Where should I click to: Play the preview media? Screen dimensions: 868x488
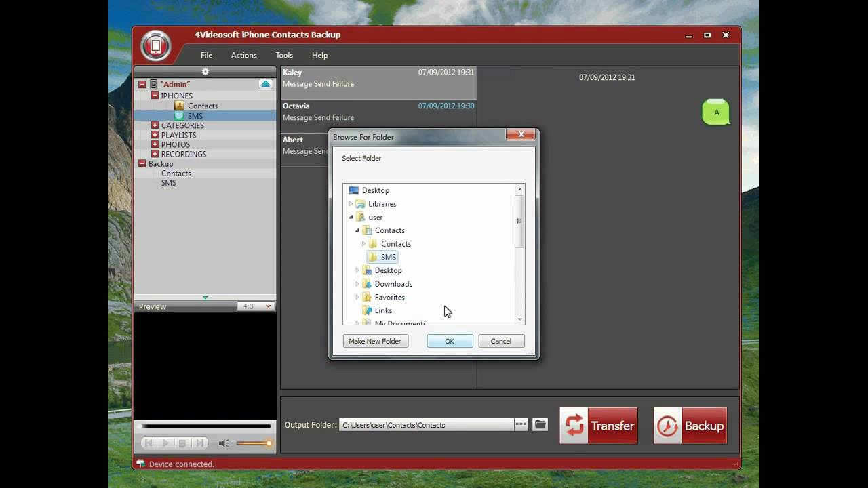coord(165,443)
